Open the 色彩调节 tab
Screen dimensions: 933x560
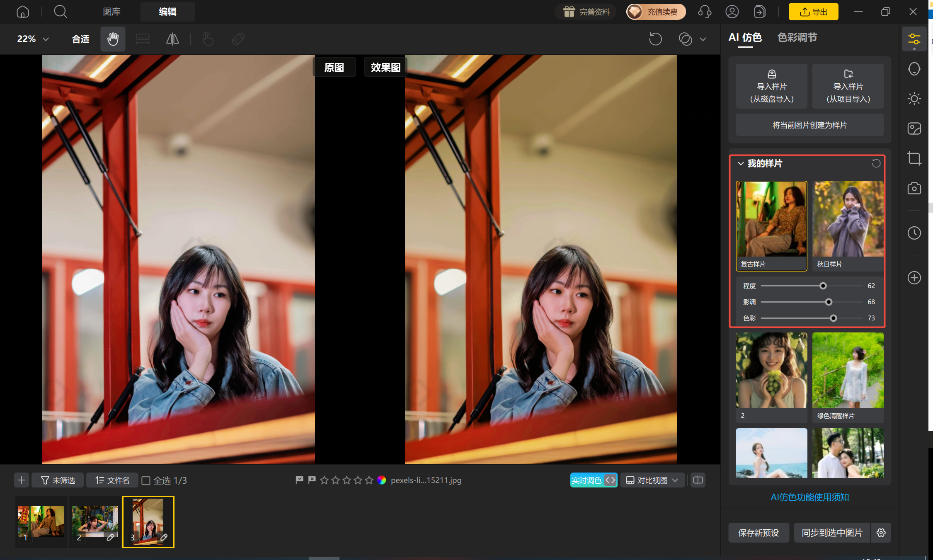tap(797, 38)
